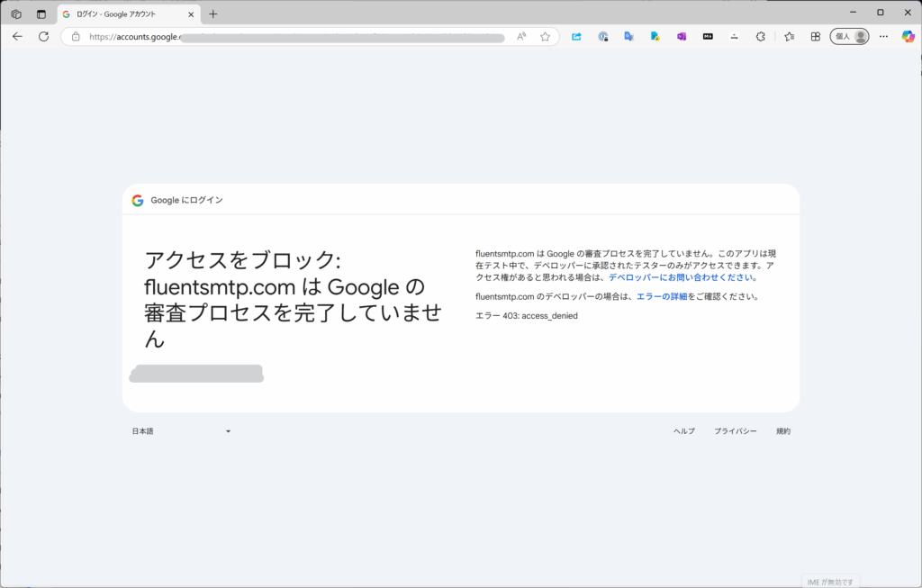Open the 規約 footer link
922x588 pixels.
point(783,431)
